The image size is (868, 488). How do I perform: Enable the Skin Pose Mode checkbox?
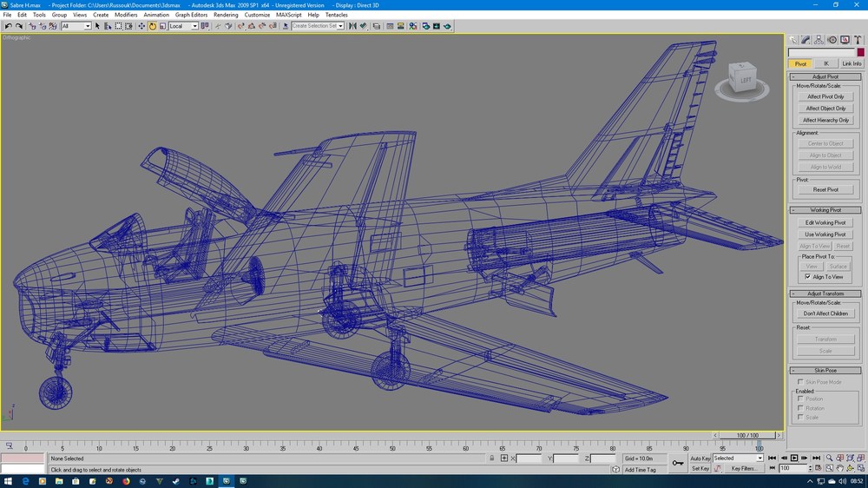click(x=800, y=382)
